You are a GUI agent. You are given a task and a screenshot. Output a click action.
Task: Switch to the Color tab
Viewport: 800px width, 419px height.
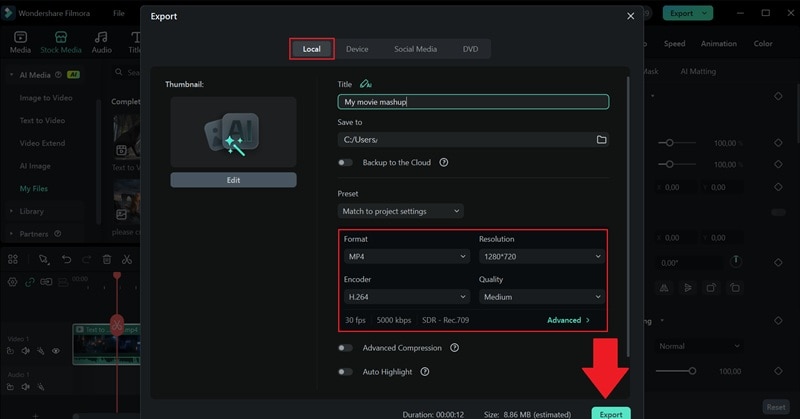(763, 43)
